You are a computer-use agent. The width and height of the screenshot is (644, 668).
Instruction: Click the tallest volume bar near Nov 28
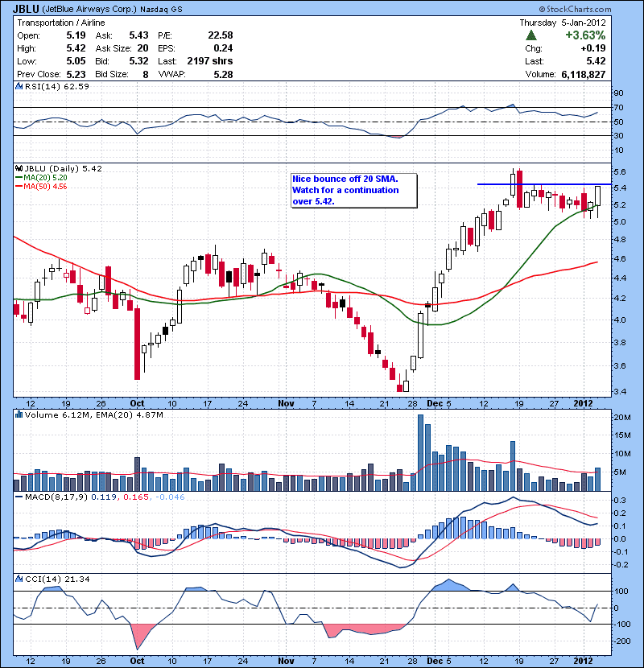click(x=421, y=453)
